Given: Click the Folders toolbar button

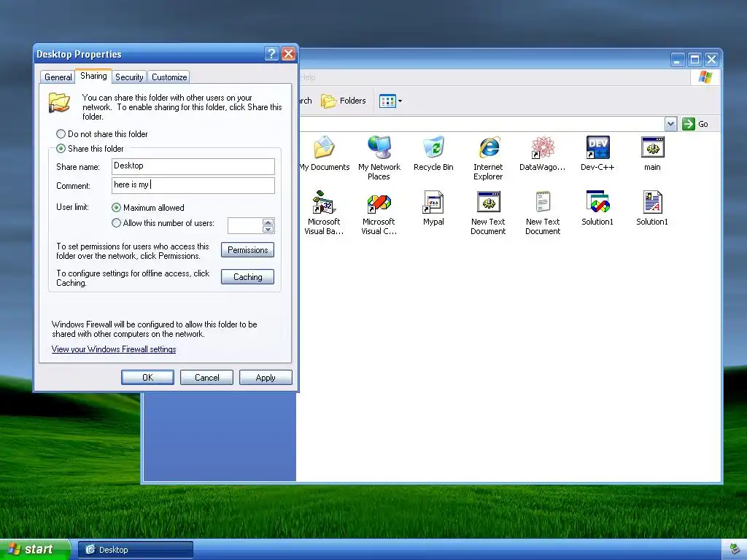Looking at the screenshot, I should (344, 101).
